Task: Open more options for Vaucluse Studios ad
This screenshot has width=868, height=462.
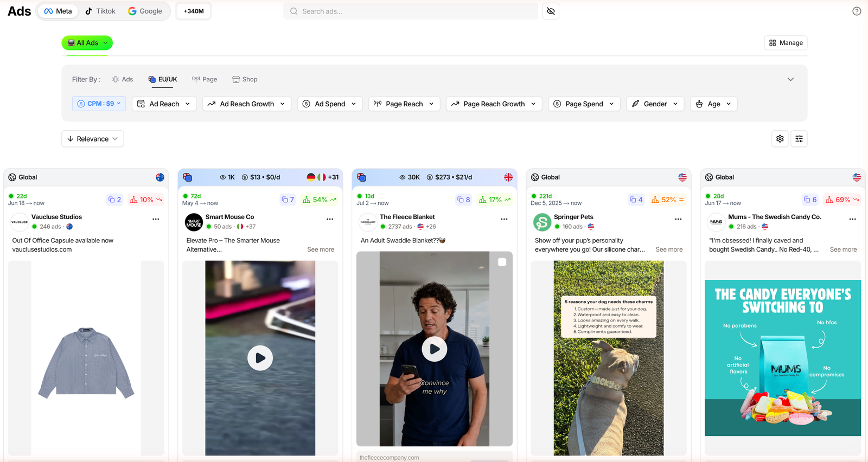Action: [156, 219]
